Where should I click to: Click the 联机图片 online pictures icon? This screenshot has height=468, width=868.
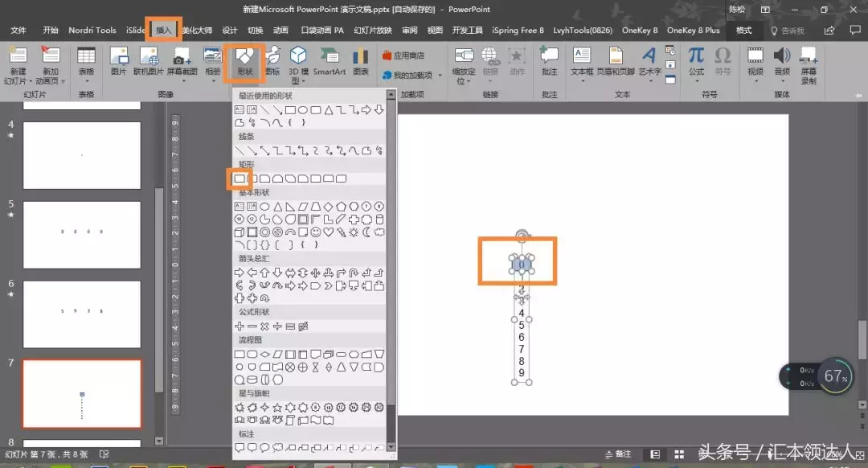(x=149, y=61)
